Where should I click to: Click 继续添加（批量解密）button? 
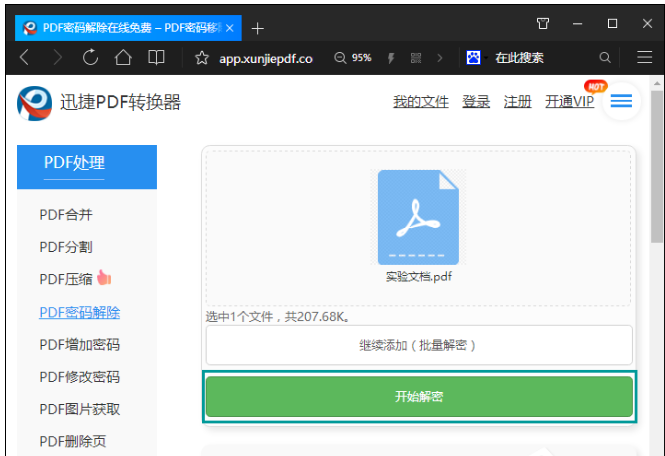tap(419, 345)
